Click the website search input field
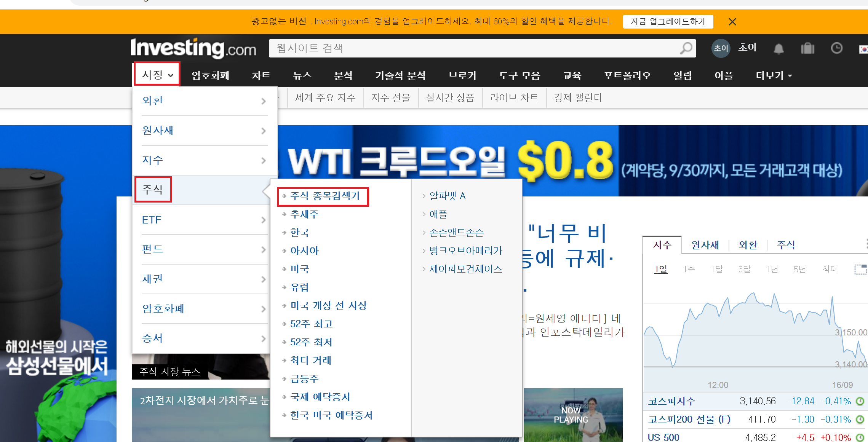The width and height of the screenshot is (868, 442). (482, 48)
